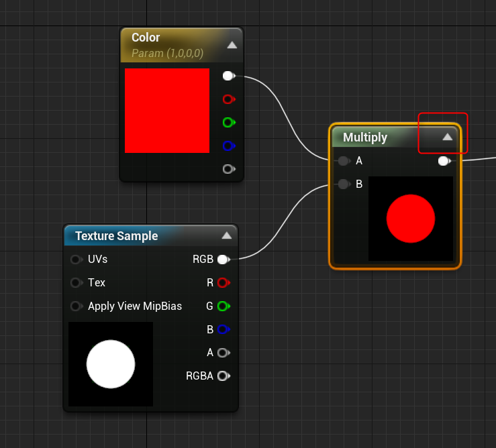Click the Apply View MipBias input pin
This screenshot has height=448, width=496.
point(77,306)
